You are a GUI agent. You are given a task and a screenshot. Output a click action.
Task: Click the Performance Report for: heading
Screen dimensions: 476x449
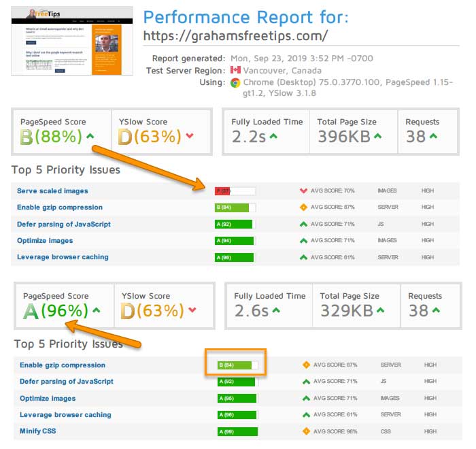245,17
